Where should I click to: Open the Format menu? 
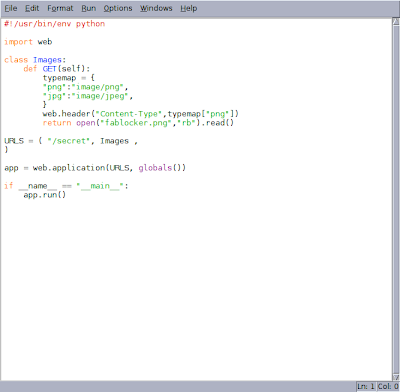(x=60, y=8)
